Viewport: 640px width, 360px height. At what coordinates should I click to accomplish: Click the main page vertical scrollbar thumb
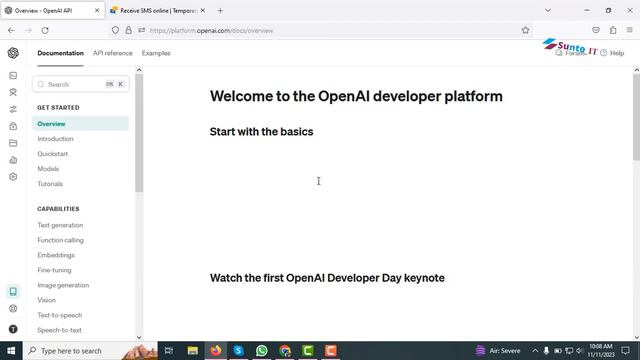[636, 117]
